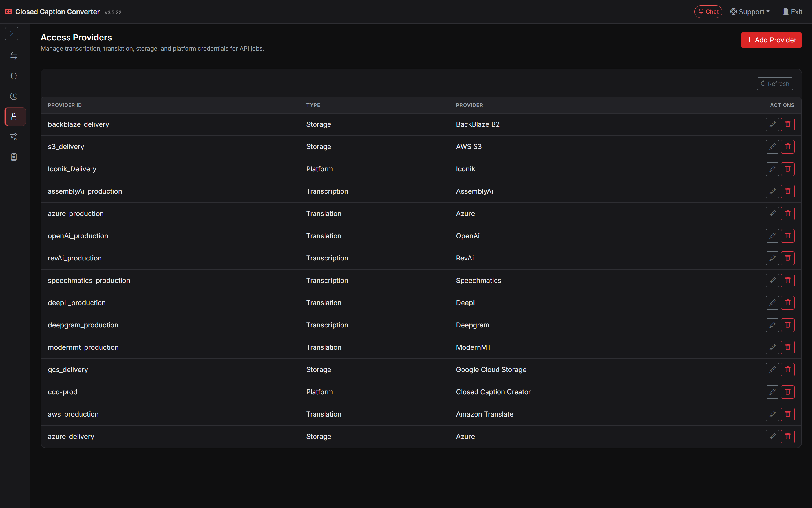Delete the s3_delivery provider
Viewport: 812px width, 508px height.
(787, 146)
